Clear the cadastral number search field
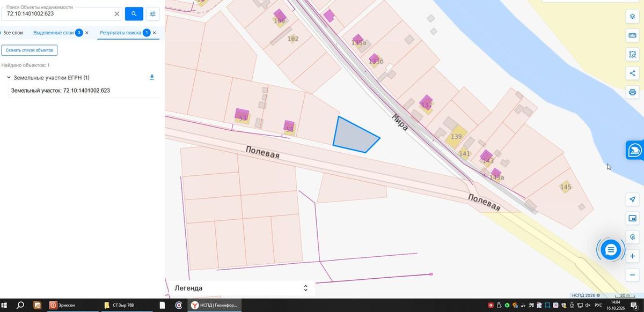 (x=116, y=13)
